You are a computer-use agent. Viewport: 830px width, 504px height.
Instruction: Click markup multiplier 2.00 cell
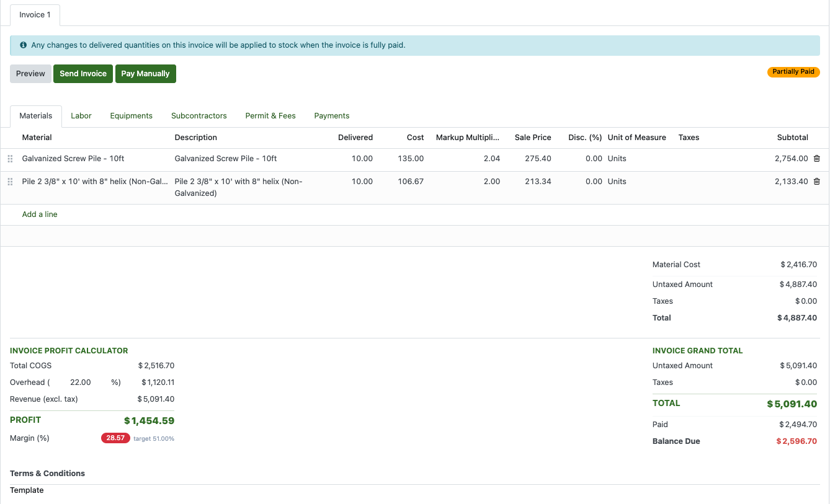(491, 182)
